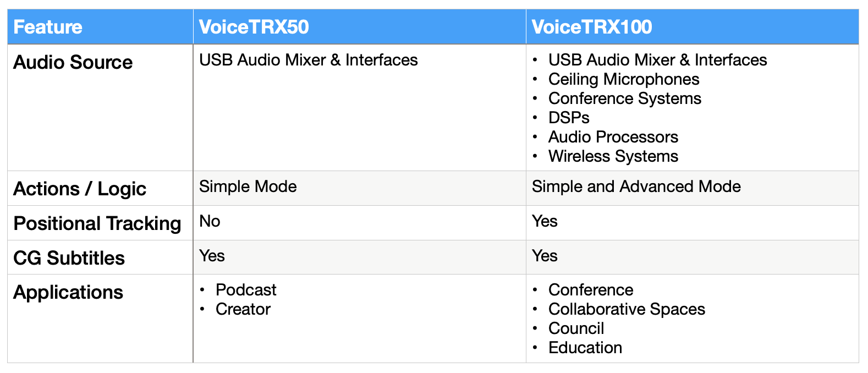This screenshot has height=373, width=868.
Task: Click the Audio Processors bullet item
Action: 613,137
